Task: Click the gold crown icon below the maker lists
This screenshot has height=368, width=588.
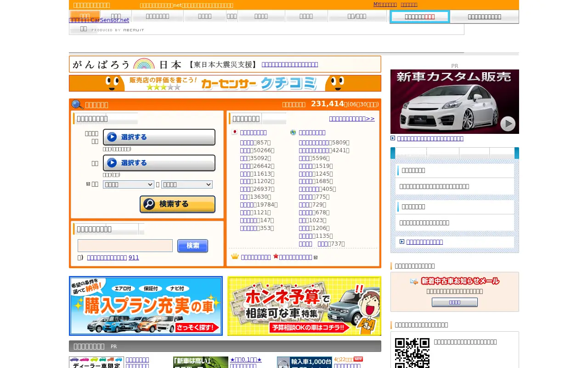Action: point(235,257)
